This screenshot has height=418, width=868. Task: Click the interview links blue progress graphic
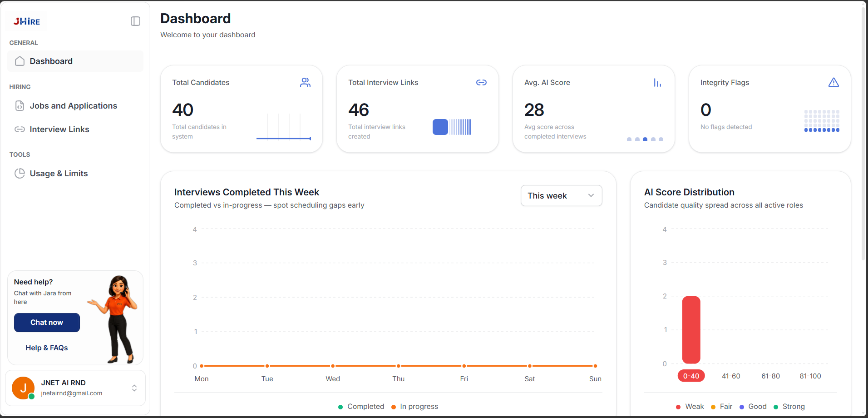pos(452,127)
